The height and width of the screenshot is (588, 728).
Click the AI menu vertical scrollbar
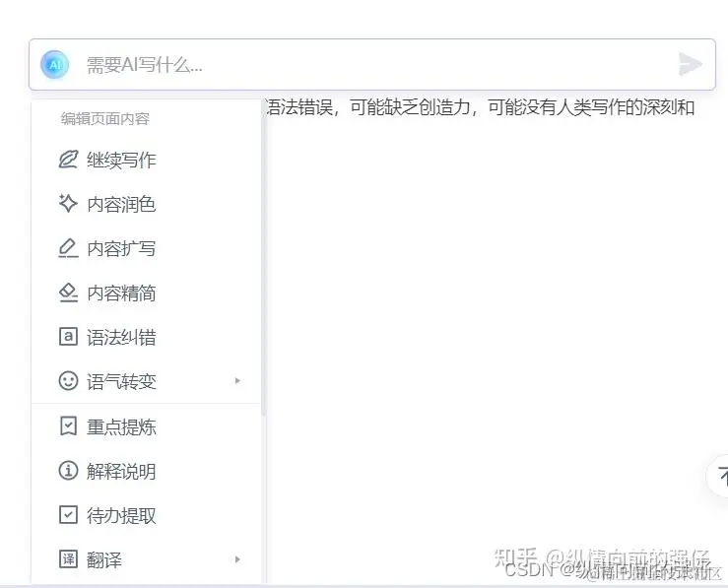click(264, 260)
